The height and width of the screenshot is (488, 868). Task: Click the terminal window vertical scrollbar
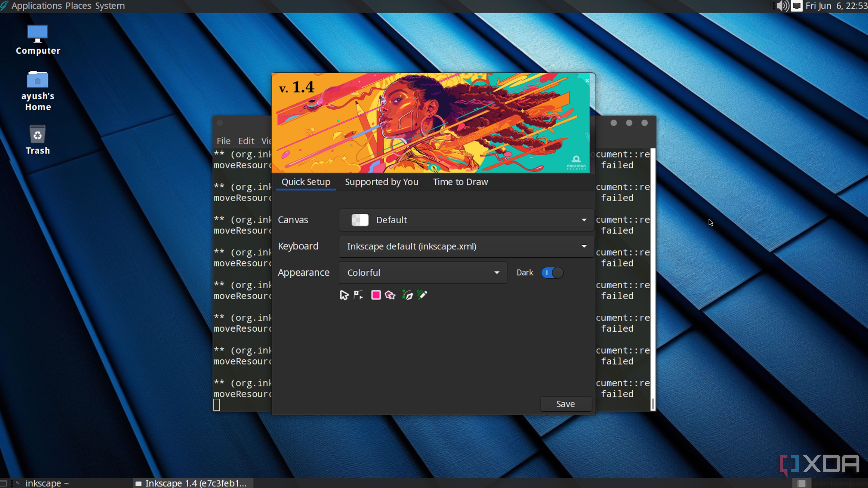tap(653, 279)
